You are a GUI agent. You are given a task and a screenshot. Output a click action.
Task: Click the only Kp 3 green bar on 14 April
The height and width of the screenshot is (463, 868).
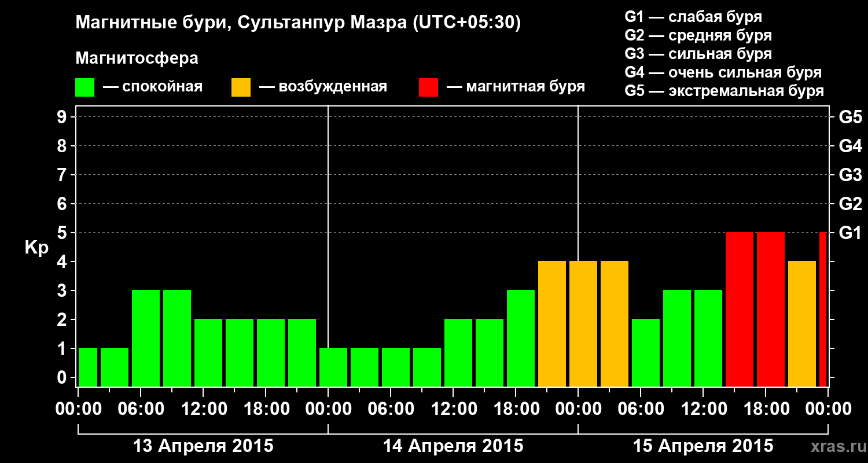521,338
